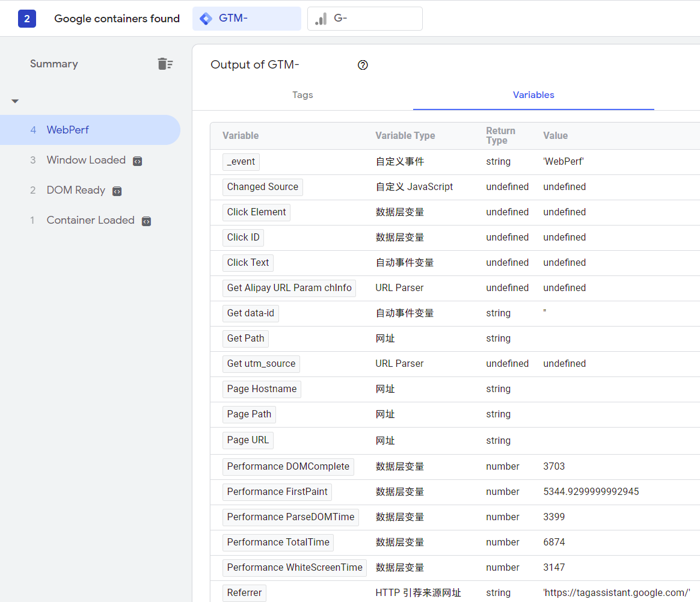
Task: Click the 自定义事件 type of _event
Action: click(400, 162)
